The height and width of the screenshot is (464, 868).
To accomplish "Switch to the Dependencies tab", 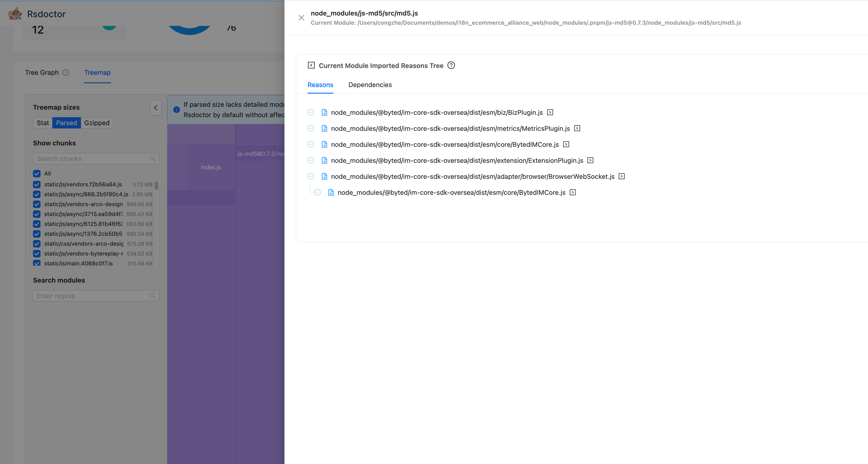I will (370, 85).
